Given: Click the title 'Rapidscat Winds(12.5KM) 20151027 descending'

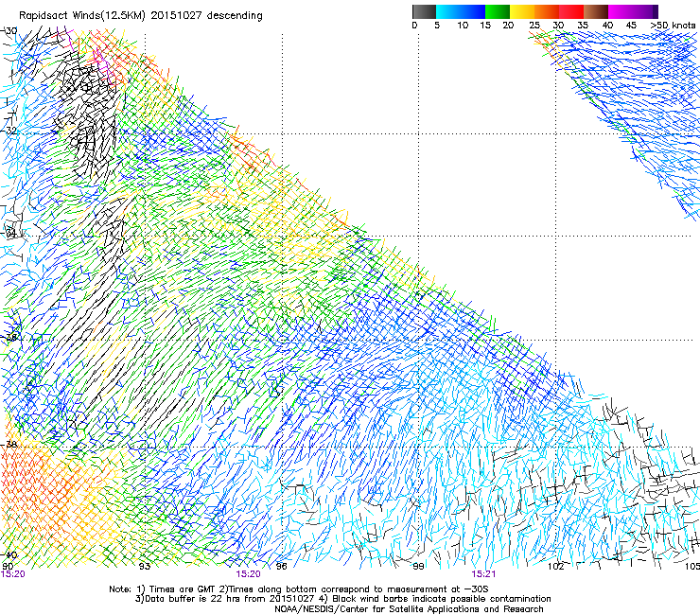Looking at the screenshot, I should pos(141,16).
